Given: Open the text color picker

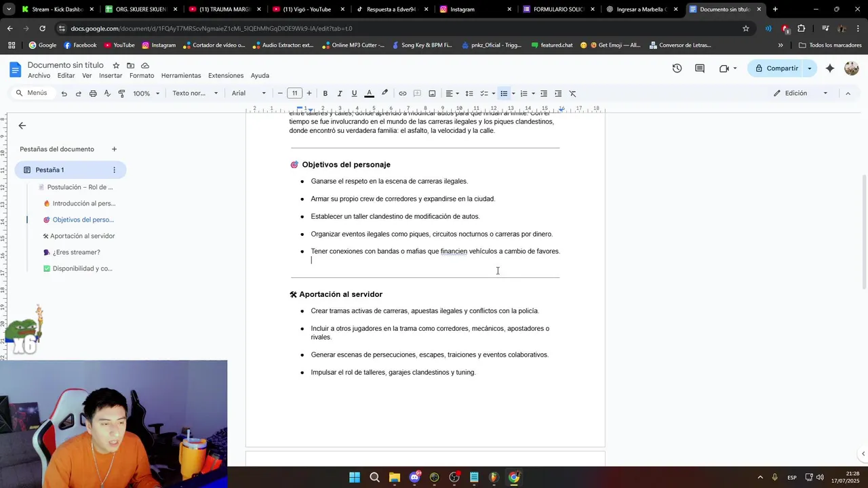Looking at the screenshot, I should (369, 94).
